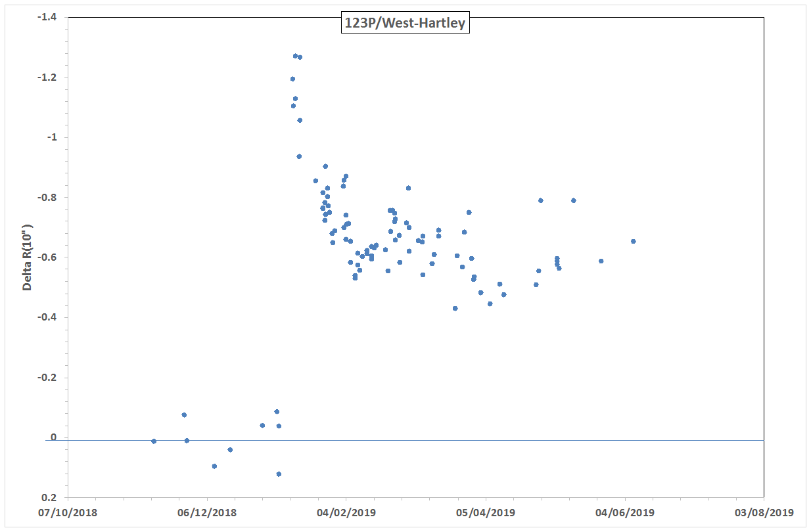
Task: Click the -0.6 y-axis tick label
Action: 49,257
